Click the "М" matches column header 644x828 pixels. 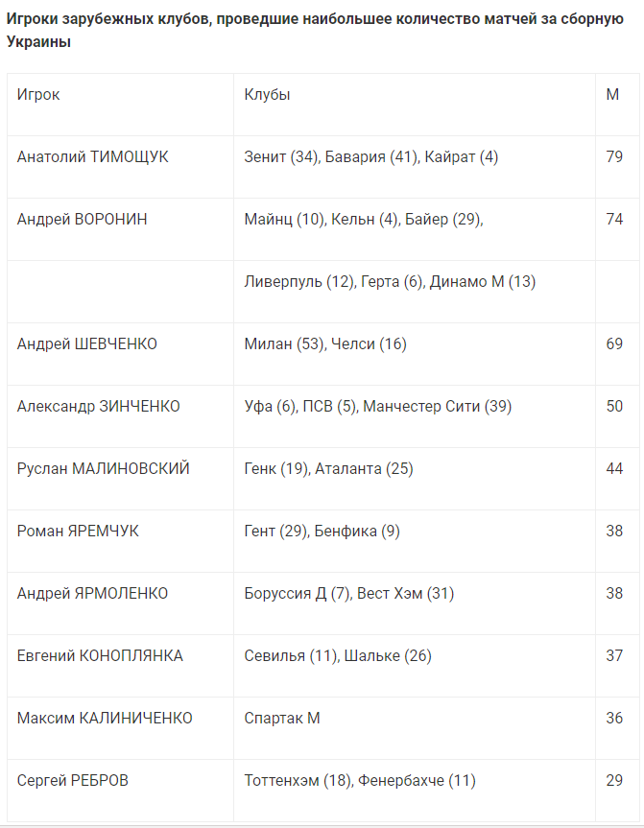(x=612, y=95)
